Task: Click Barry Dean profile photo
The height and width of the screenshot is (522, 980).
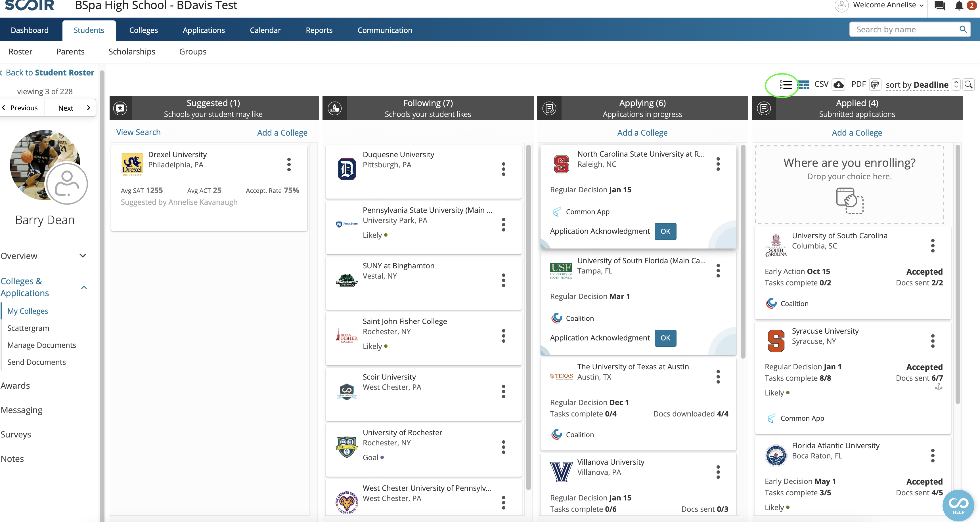Action: click(x=45, y=165)
